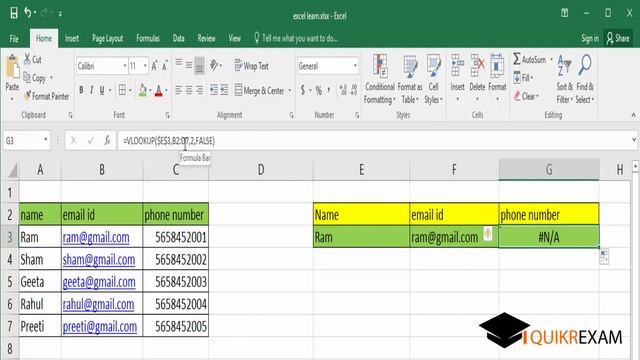This screenshot has width=640, height=360.
Task: Align text right in cell
Action: coord(199,90)
